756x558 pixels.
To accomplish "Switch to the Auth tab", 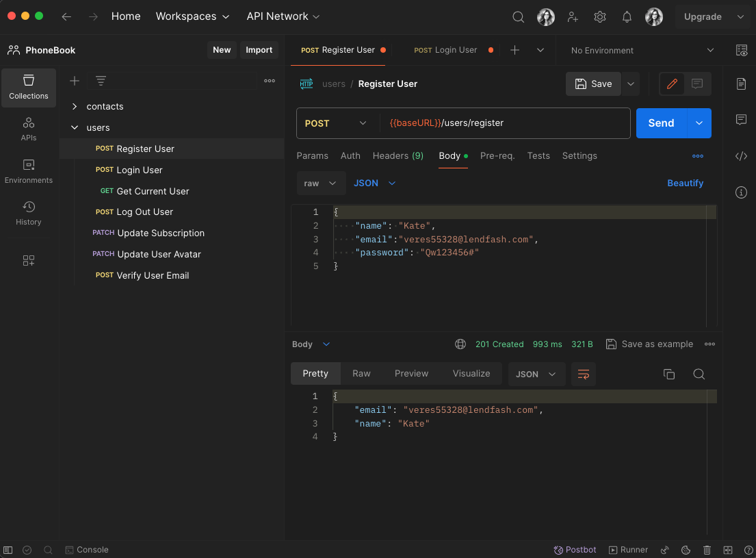I will (x=350, y=156).
